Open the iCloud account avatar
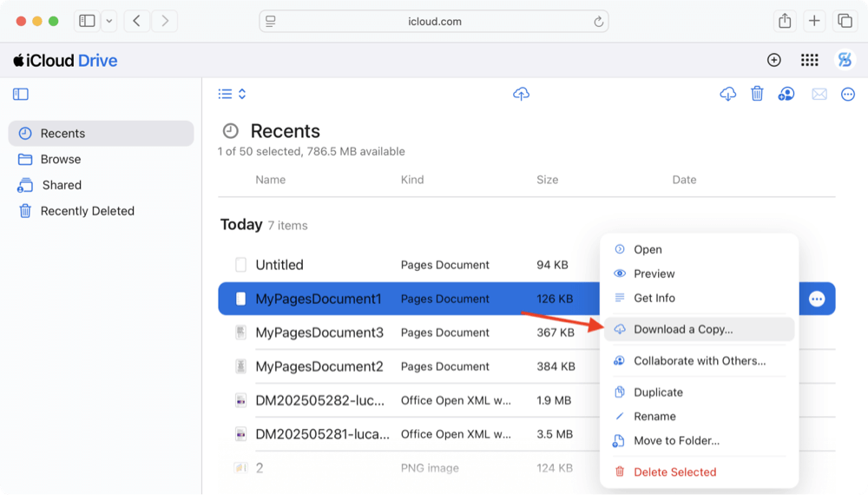 coord(845,60)
